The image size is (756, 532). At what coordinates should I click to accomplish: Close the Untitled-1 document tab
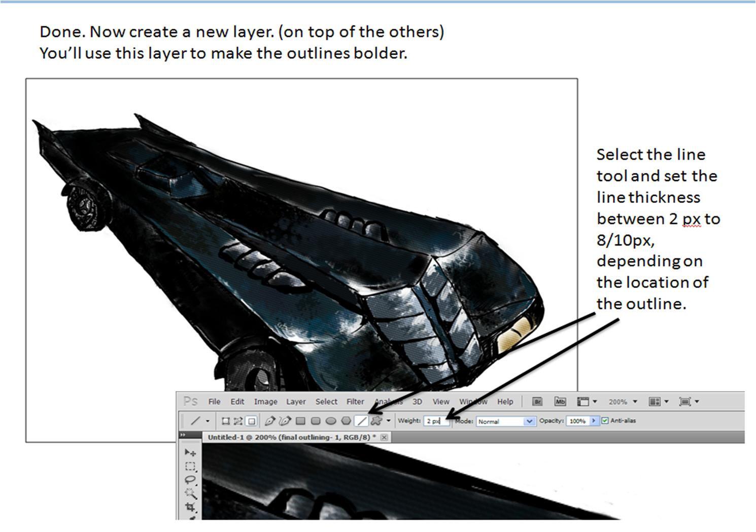(x=384, y=437)
